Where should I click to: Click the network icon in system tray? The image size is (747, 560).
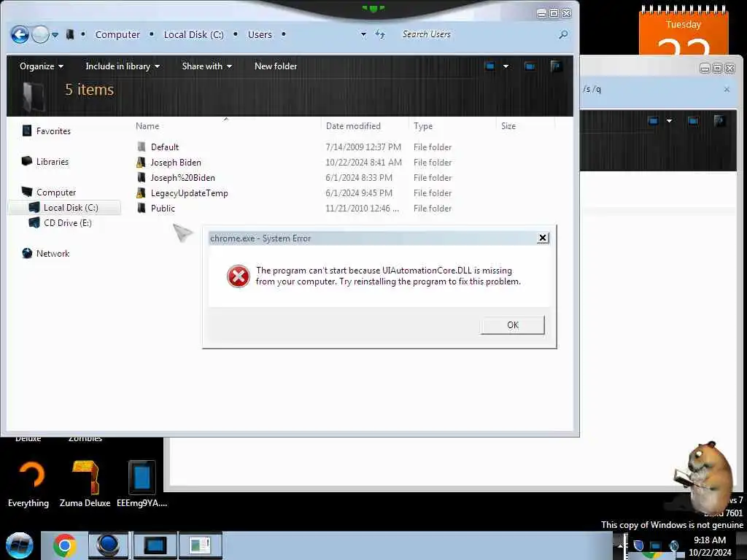point(656,545)
